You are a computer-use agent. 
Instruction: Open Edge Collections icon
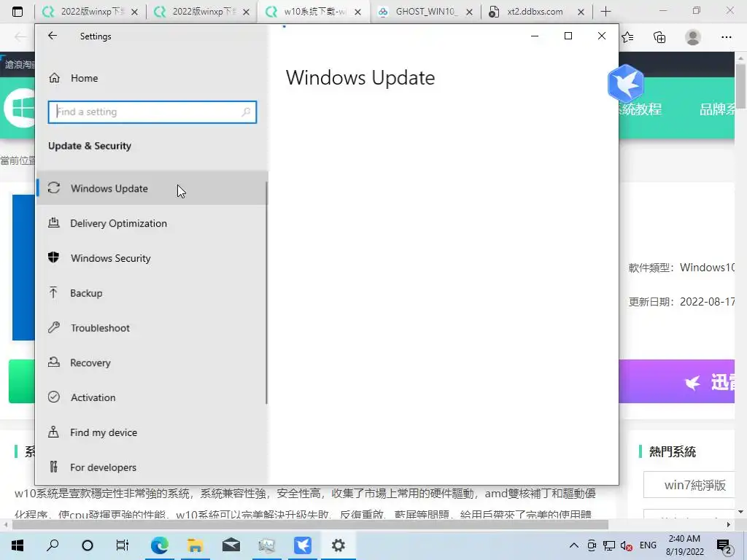point(659,37)
